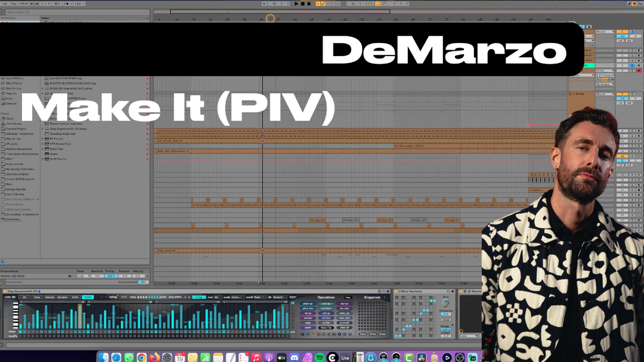Expand the GTR Sweep 6 browser entry
Screen dimensions: 644x362
43,144
